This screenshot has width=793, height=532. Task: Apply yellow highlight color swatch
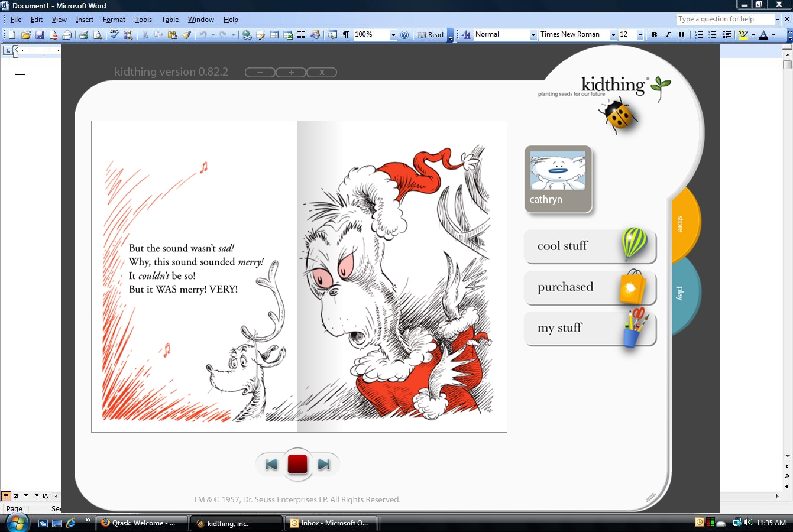coord(743,35)
